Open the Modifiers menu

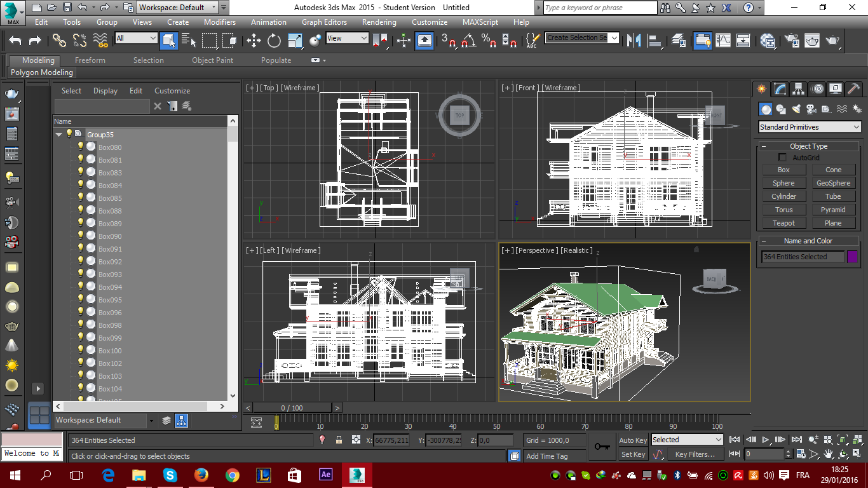[220, 22]
